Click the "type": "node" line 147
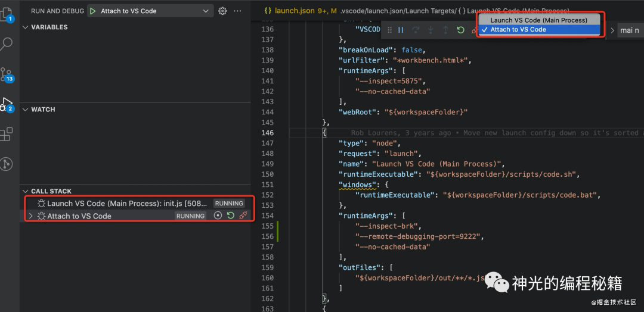The width and height of the screenshot is (644, 312). [x=370, y=143]
